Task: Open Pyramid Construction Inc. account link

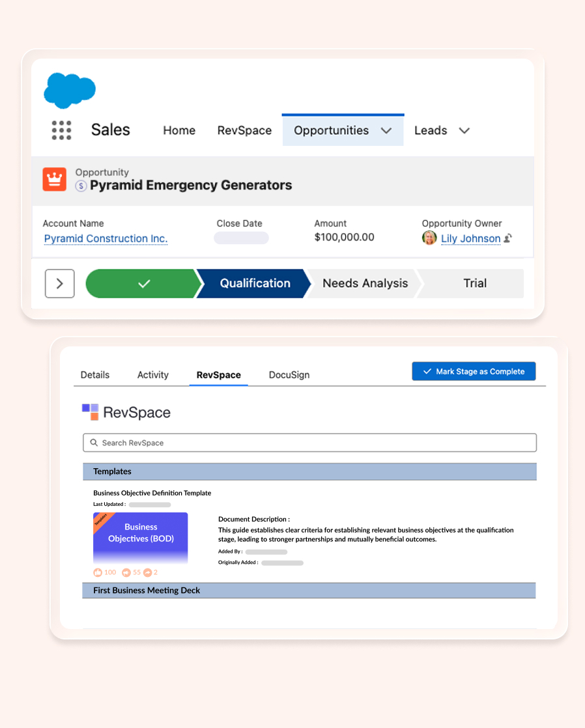Action: click(106, 238)
